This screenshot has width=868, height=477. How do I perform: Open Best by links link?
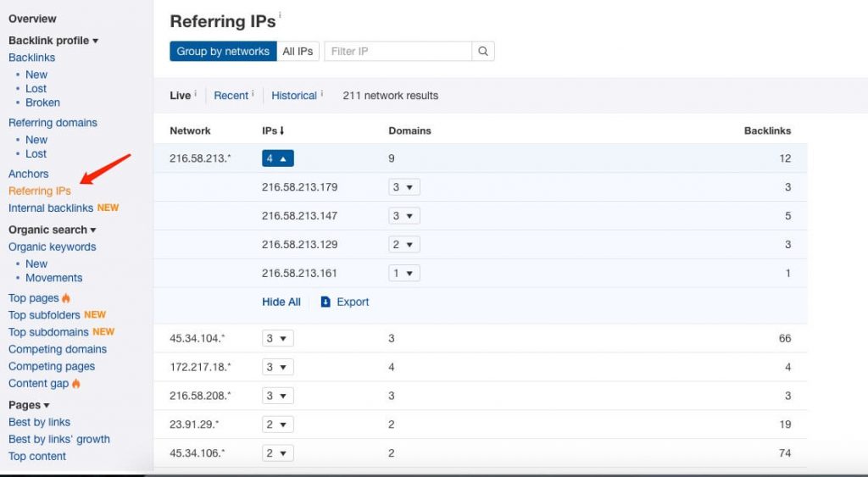[39, 422]
